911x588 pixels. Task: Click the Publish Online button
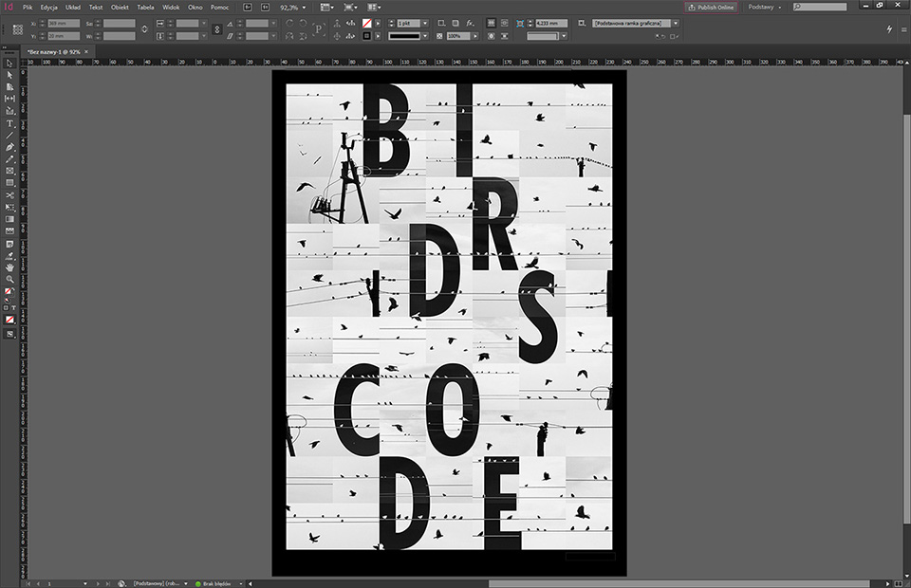click(711, 7)
